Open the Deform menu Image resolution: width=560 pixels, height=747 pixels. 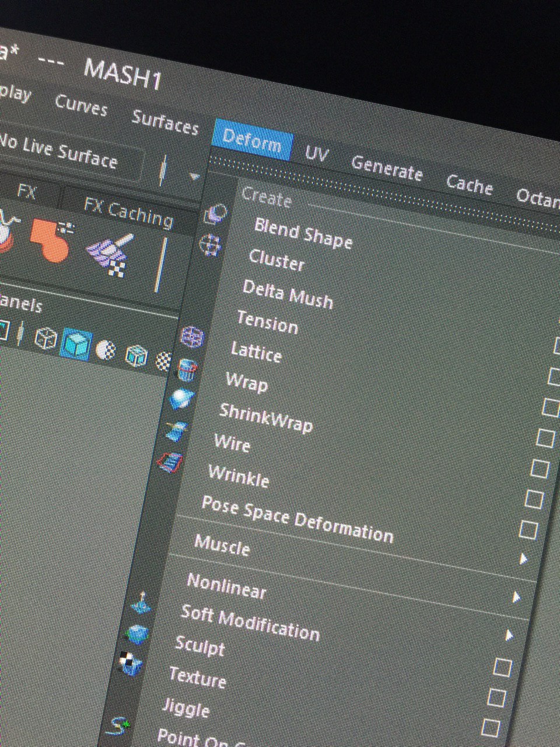pos(252,140)
